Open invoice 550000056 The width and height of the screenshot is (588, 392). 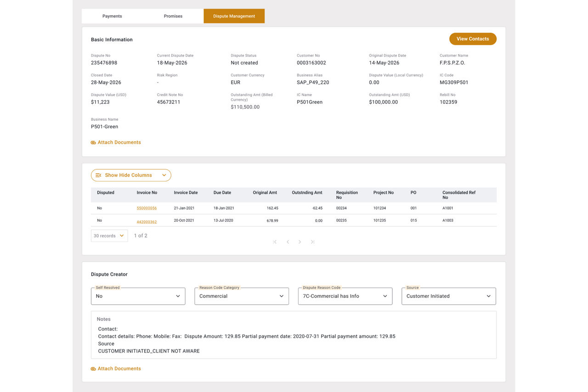pos(147,208)
